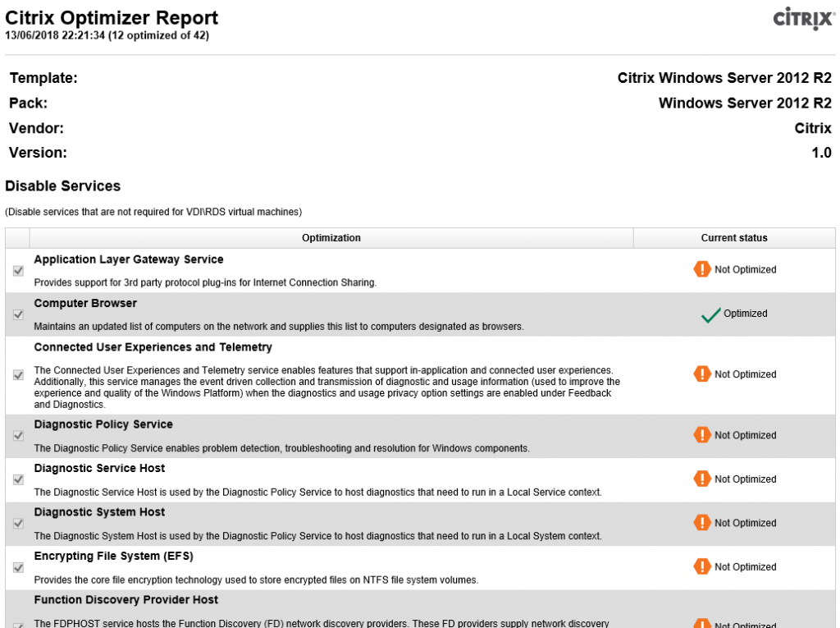Uncheck Connected User Experiences and Telemetry

[x=18, y=374]
